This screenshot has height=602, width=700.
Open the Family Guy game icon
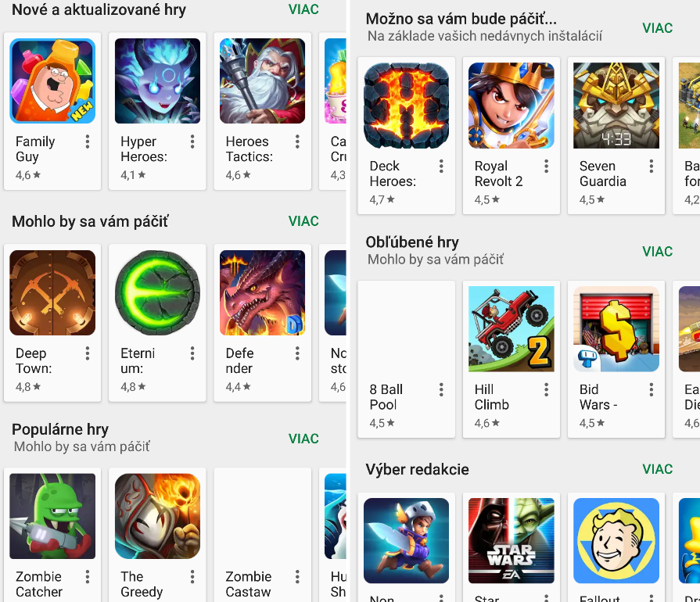point(52,81)
